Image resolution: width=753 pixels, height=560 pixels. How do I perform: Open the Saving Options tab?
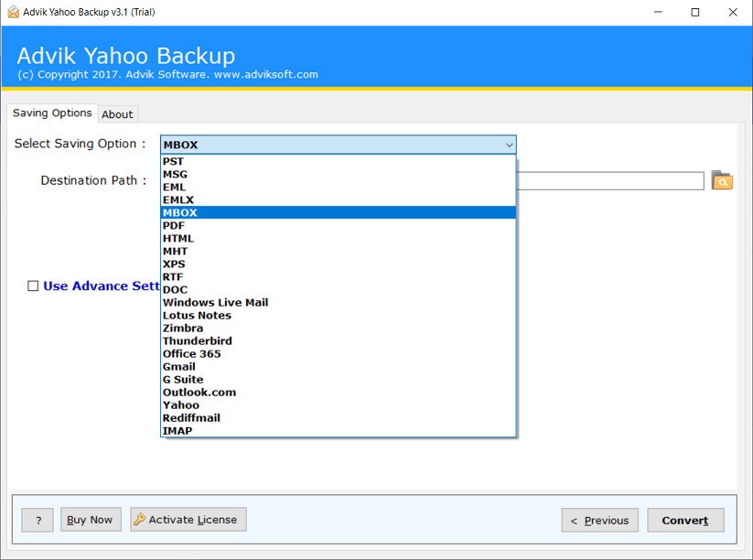pyautogui.click(x=52, y=113)
